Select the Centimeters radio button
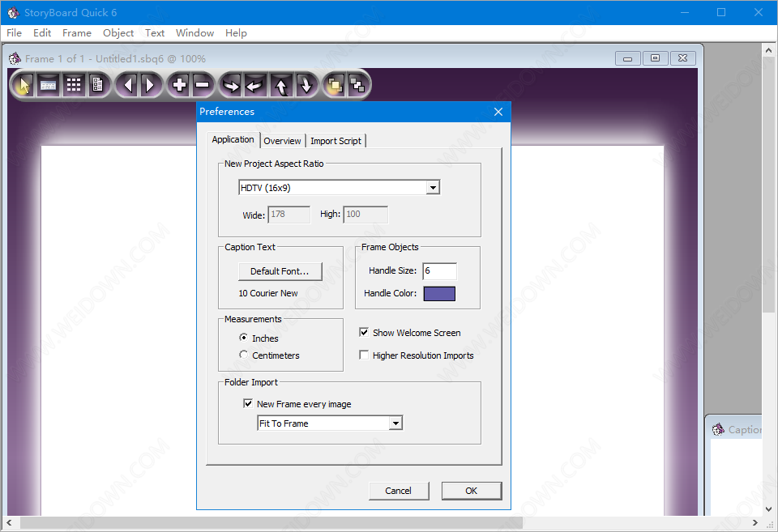This screenshot has width=778, height=532. pyautogui.click(x=244, y=355)
